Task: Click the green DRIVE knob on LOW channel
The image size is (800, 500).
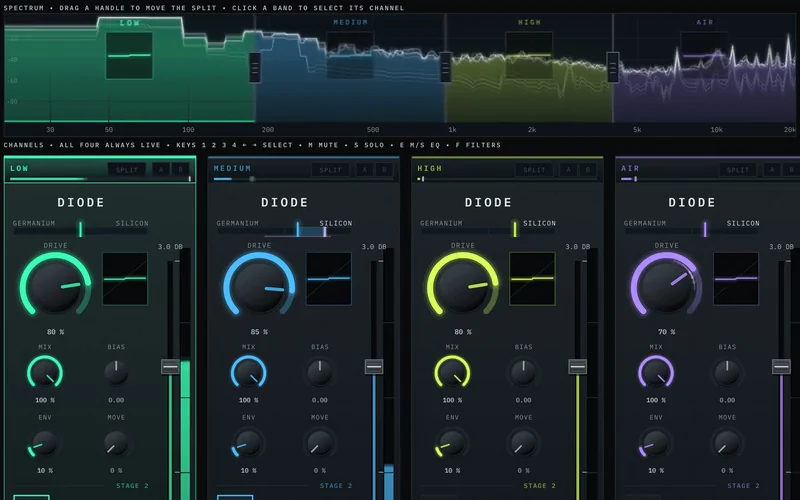Action: [55, 287]
